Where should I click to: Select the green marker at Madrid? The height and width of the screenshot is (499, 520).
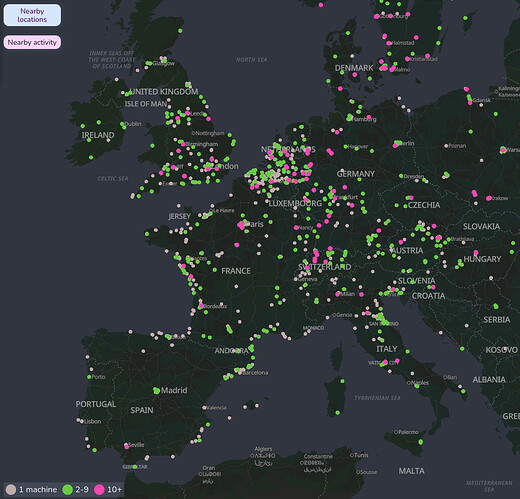(156, 391)
